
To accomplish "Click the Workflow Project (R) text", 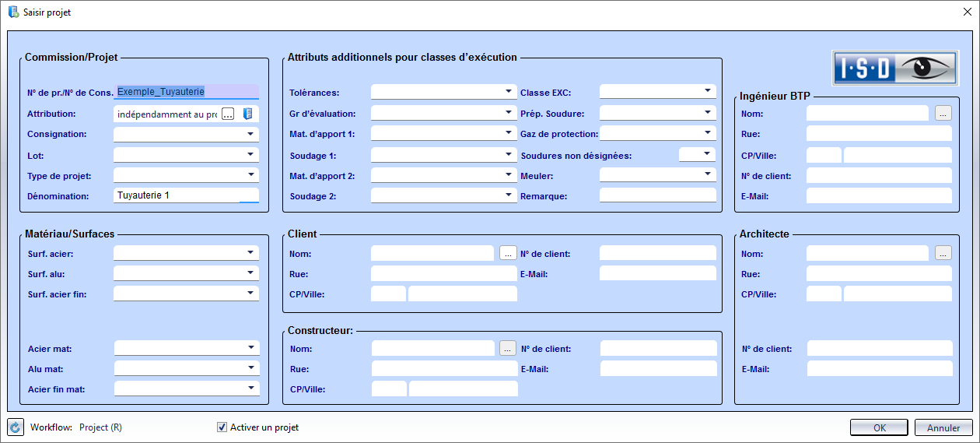I will (x=100, y=427).
